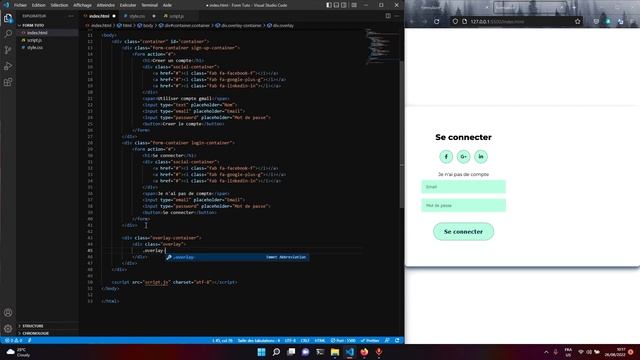This screenshot has width=640, height=360.
Task: Click div.overlay breadcrumb
Action: [280, 25]
